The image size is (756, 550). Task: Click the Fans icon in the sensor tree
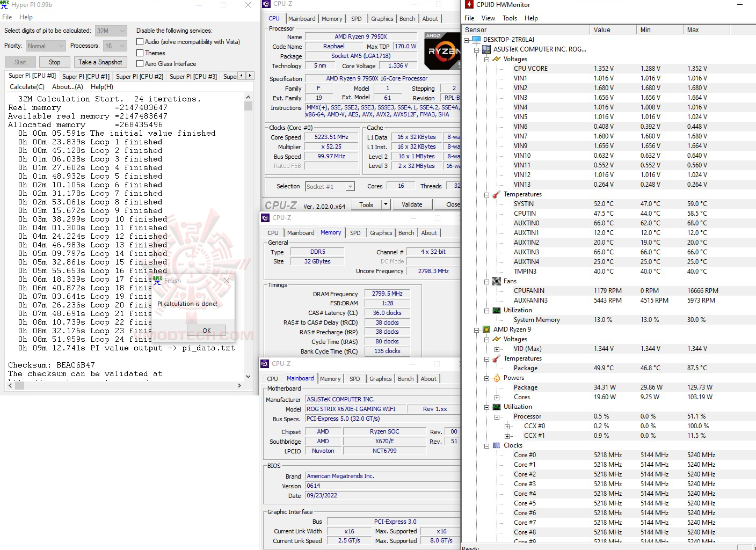click(x=497, y=281)
